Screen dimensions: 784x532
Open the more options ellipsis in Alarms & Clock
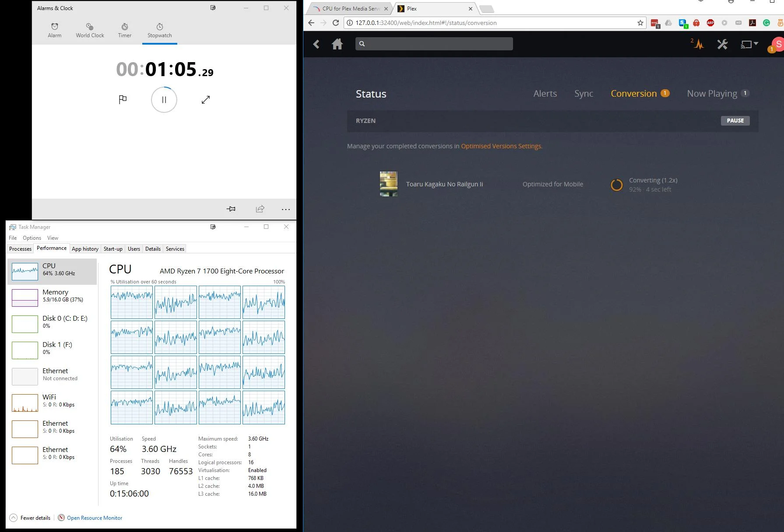pos(286,210)
